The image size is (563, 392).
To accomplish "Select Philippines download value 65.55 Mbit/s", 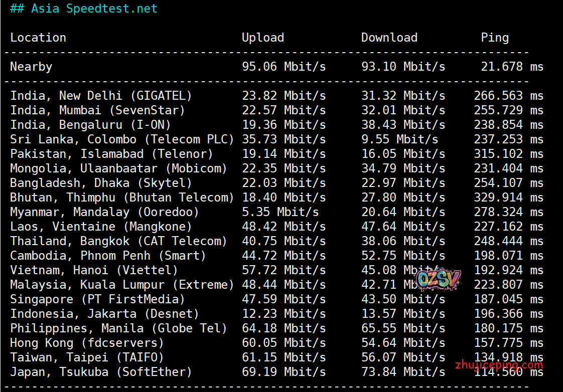I will click(x=403, y=328).
